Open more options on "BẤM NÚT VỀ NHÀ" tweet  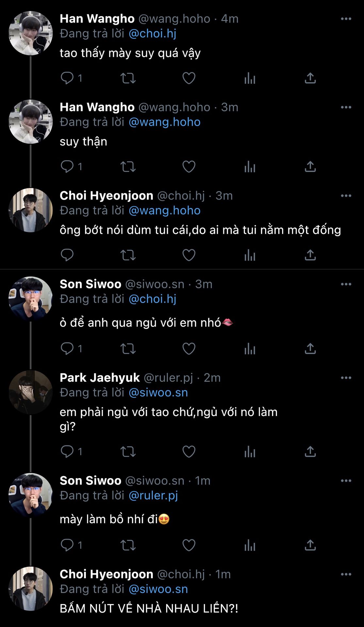pos(346,574)
